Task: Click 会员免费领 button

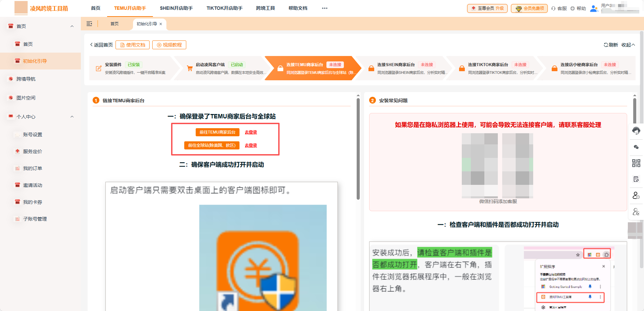Action: click(x=529, y=8)
